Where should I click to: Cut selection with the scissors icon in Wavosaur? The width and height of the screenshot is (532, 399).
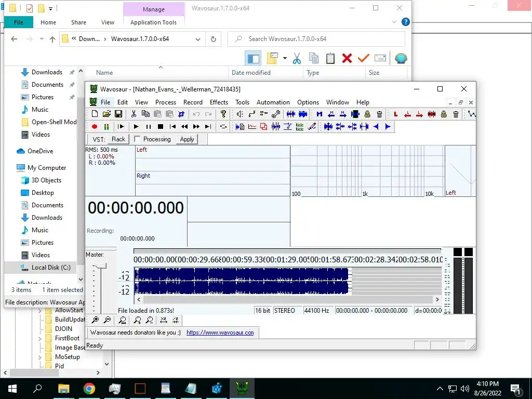(134, 114)
